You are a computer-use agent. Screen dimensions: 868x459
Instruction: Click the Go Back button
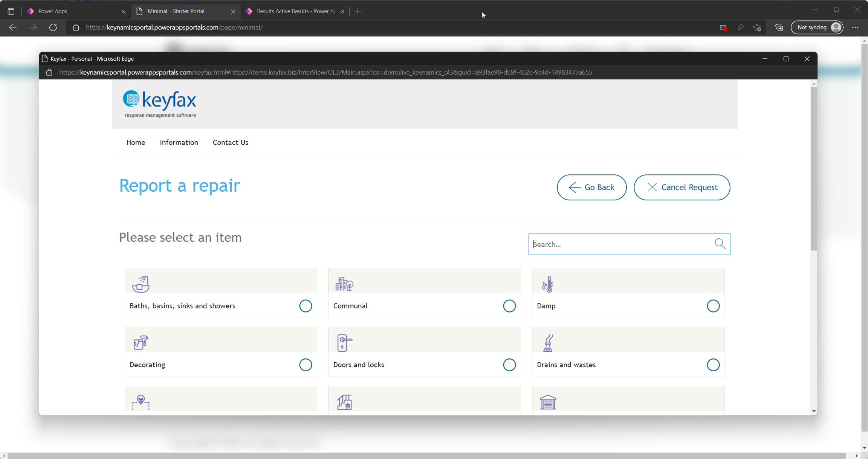click(591, 187)
